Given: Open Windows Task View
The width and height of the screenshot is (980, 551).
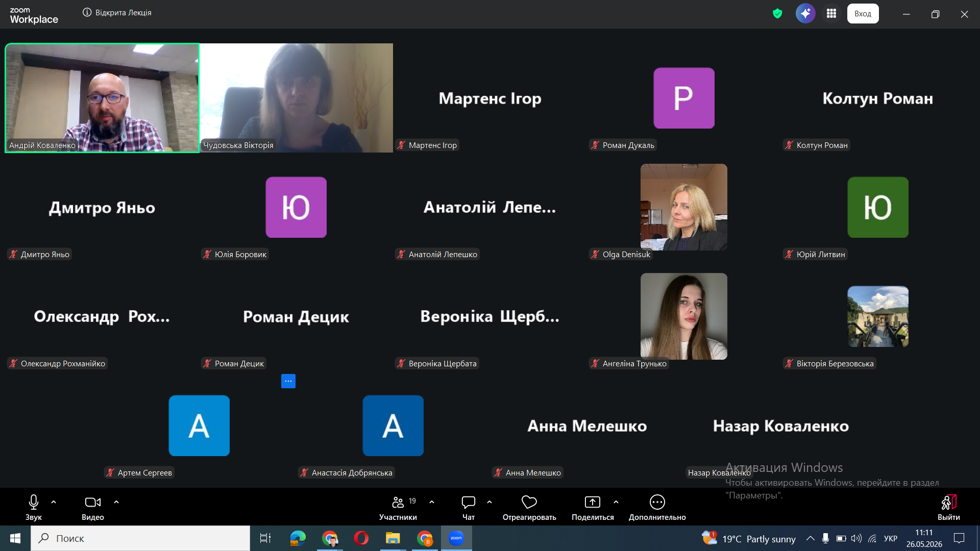Looking at the screenshot, I should (265, 538).
